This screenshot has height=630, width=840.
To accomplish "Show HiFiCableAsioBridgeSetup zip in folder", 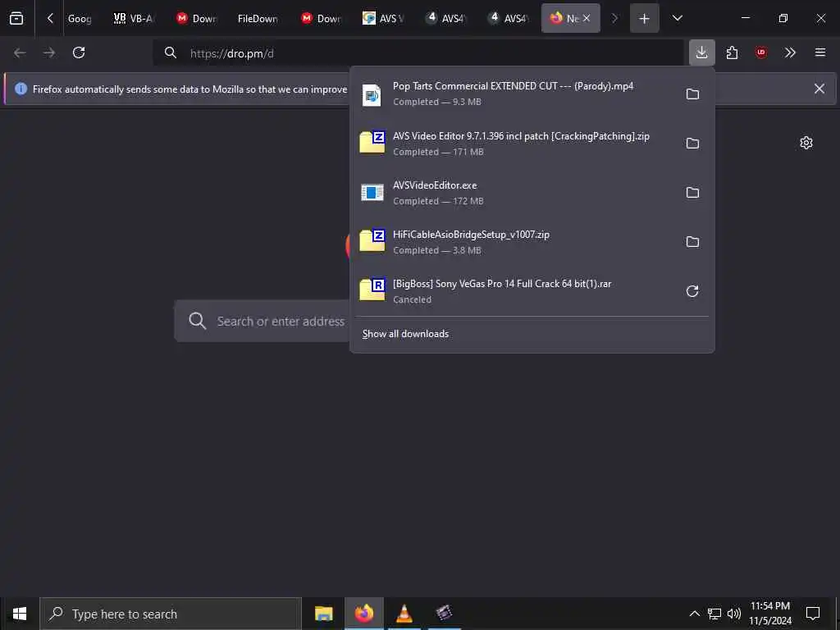I will tap(692, 242).
